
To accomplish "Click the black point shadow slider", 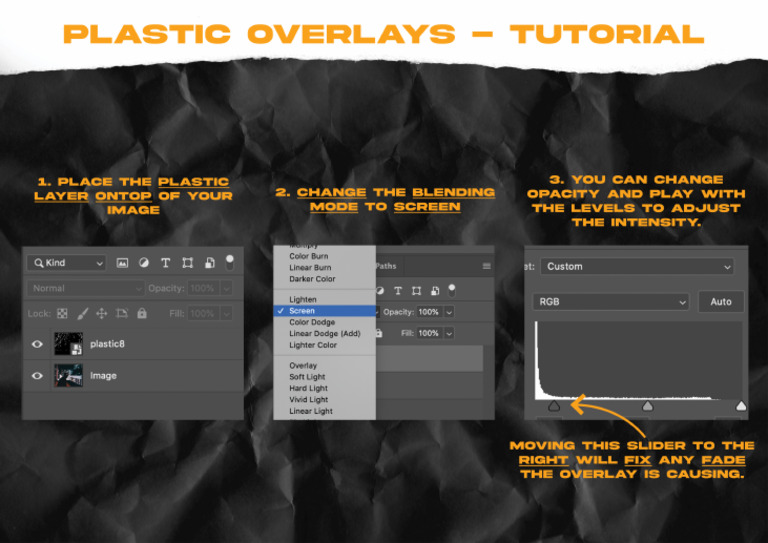I will click(x=554, y=405).
